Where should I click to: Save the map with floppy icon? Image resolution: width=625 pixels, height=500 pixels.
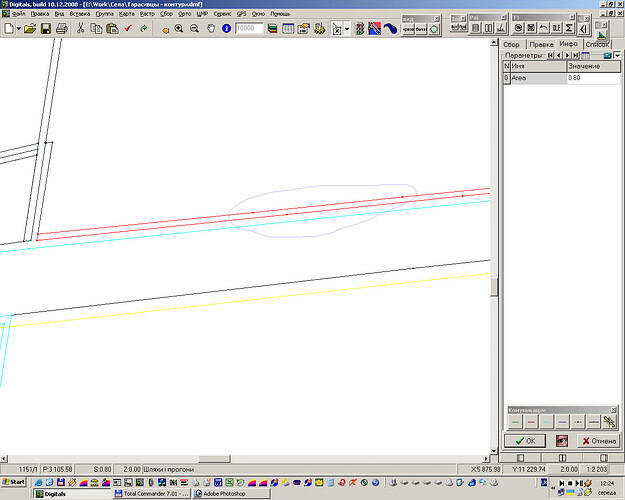coord(45,29)
